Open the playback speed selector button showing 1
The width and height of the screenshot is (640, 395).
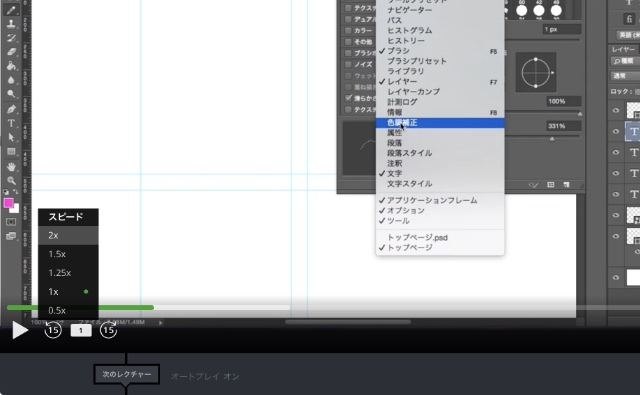[81, 330]
